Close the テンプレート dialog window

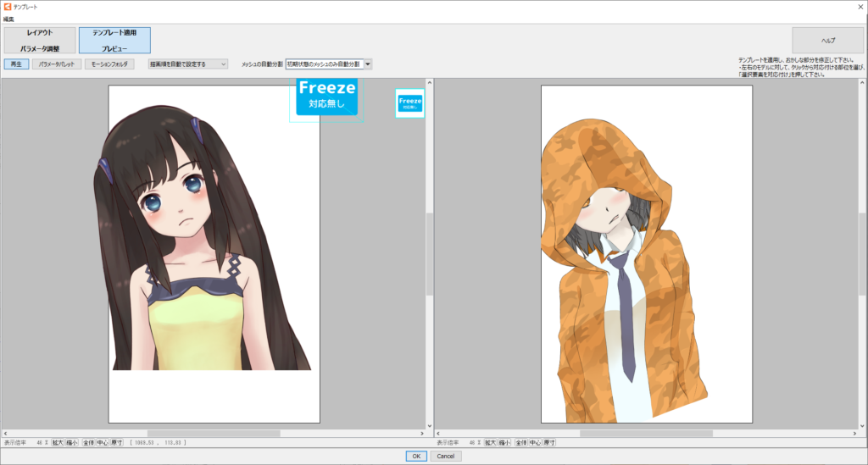[x=860, y=7]
